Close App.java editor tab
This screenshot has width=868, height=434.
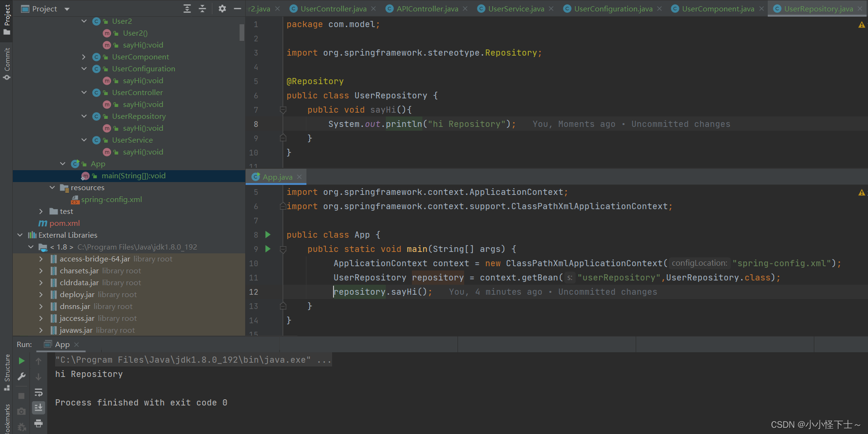coord(299,177)
